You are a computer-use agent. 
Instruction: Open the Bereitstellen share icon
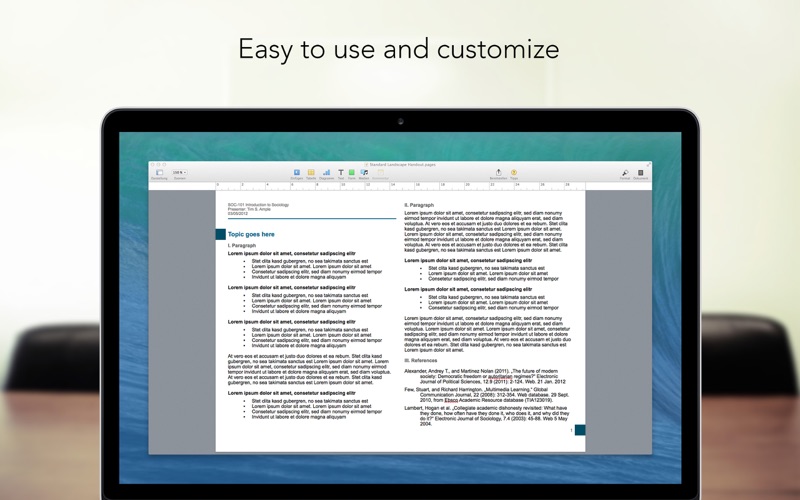pos(498,172)
